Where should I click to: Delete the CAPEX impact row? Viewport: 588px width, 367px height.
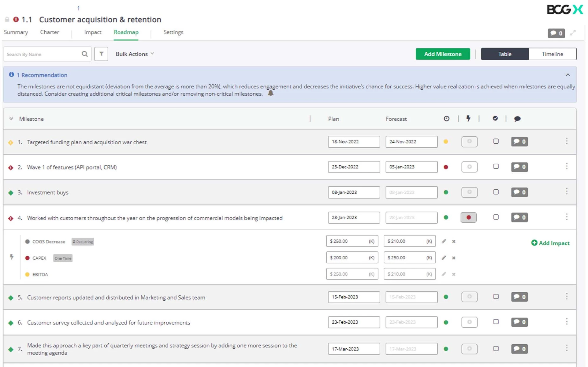tap(454, 258)
